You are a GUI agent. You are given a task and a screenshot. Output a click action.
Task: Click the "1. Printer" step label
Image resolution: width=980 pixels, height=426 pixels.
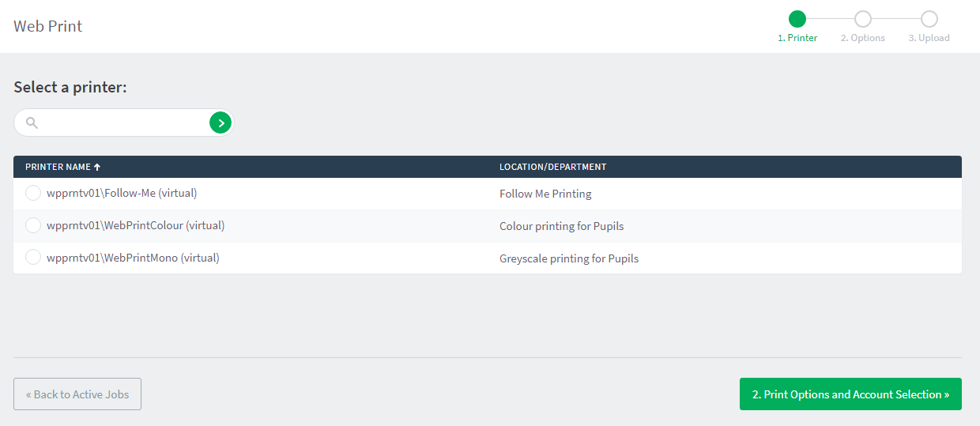coord(797,38)
